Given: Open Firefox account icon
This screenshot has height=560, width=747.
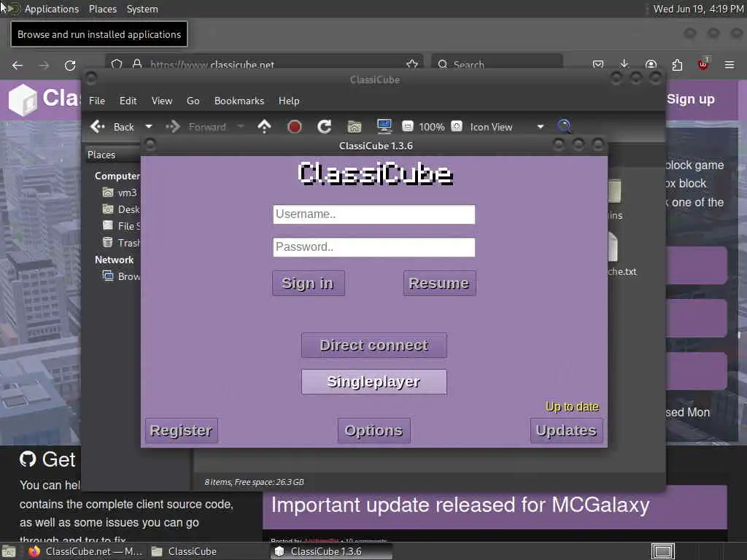Looking at the screenshot, I should 651,64.
